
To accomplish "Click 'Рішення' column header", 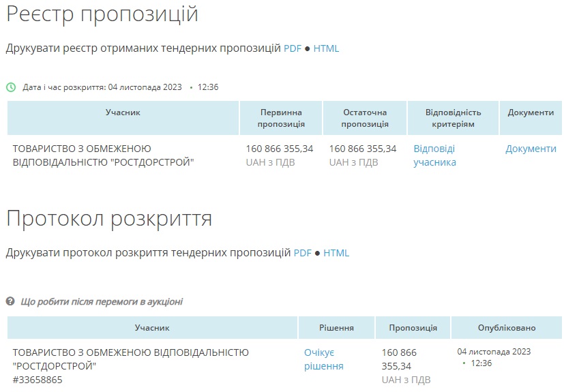I will click(x=337, y=328).
